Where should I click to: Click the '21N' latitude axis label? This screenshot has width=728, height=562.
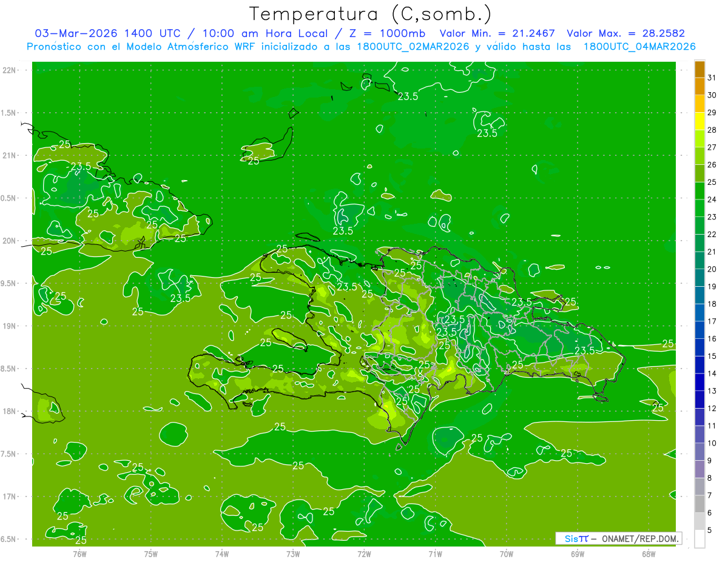tap(9, 155)
